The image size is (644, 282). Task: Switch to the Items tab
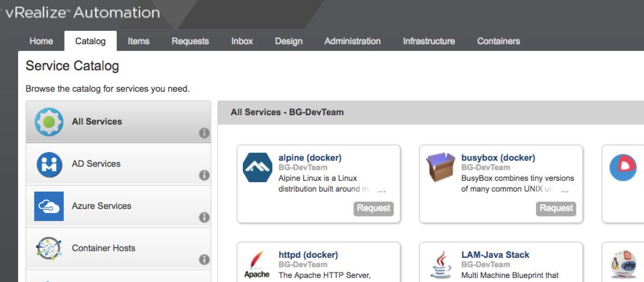click(x=138, y=42)
